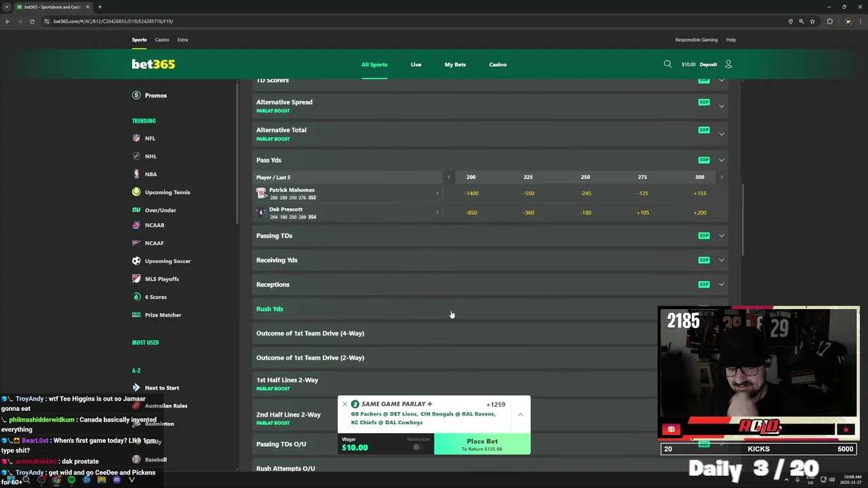Expand the Receiving Yds market
The width and height of the screenshot is (868, 488).
(722, 260)
